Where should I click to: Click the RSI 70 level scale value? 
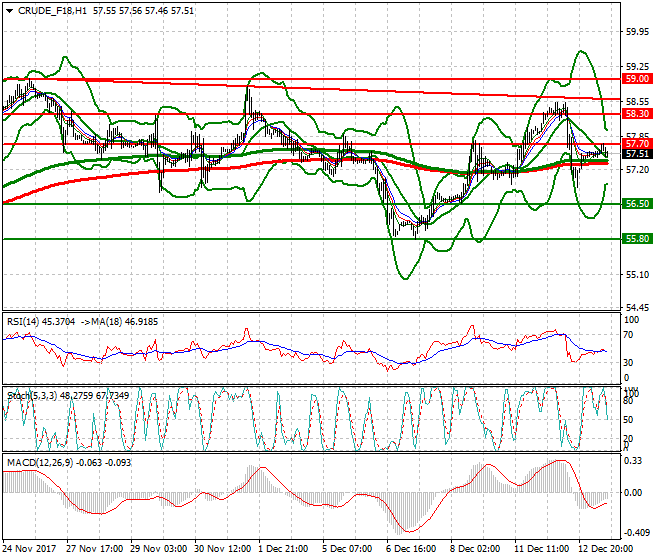pyautogui.click(x=628, y=335)
